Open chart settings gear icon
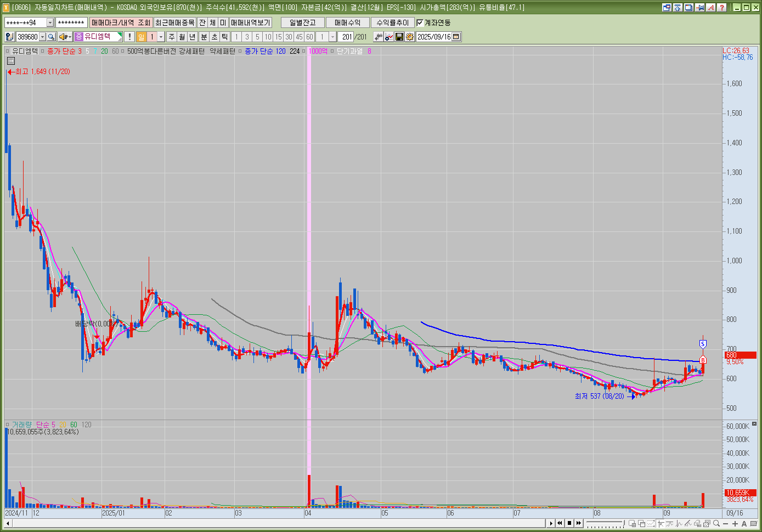 point(410,37)
